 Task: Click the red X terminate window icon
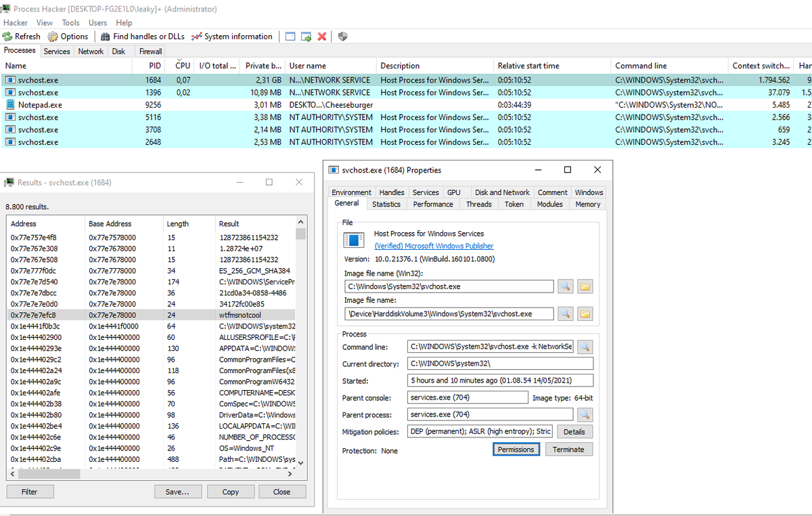click(322, 37)
